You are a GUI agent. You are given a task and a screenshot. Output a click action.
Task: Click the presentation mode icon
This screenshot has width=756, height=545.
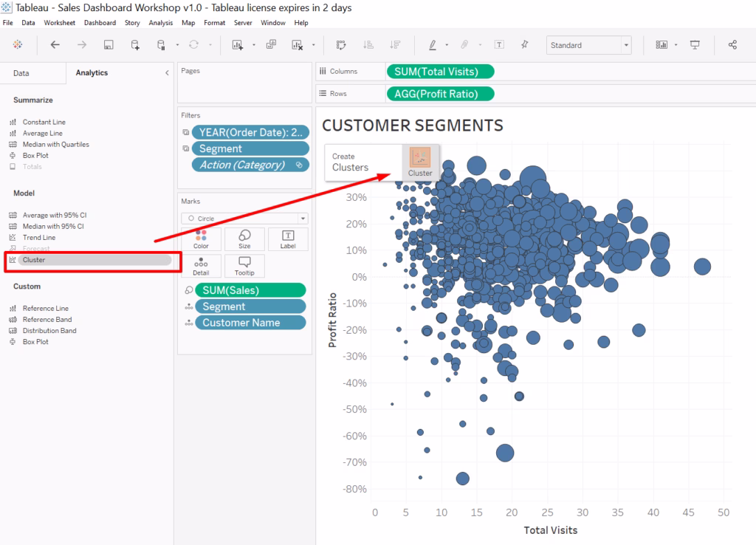(x=695, y=45)
